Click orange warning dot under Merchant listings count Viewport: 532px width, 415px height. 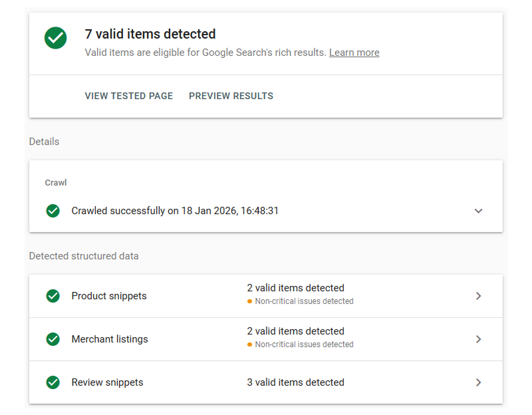point(250,345)
